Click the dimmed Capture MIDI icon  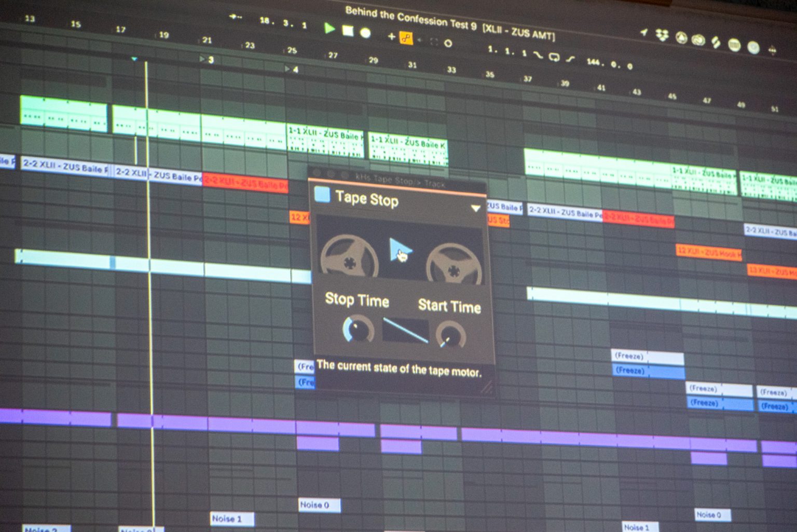click(x=434, y=42)
